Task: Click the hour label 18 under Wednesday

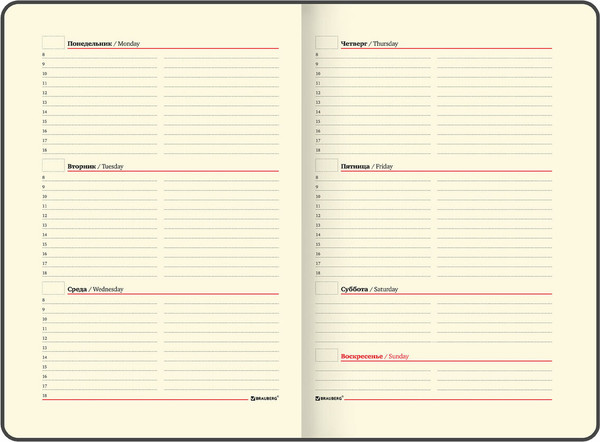Action: pos(44,396)
